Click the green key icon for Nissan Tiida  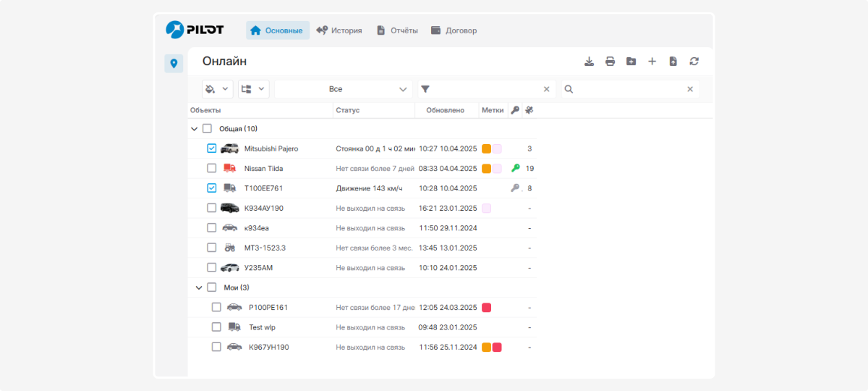pos(515,168)
